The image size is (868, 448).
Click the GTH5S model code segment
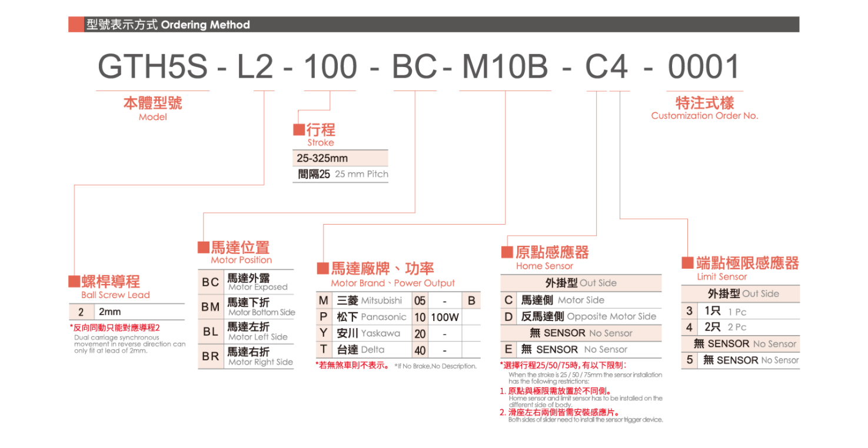pyautogui.click(x=152, y=67)
